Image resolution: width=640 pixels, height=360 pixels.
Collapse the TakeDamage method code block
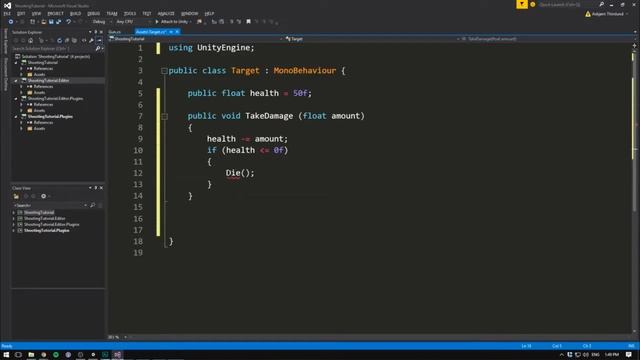pos(164,116)
